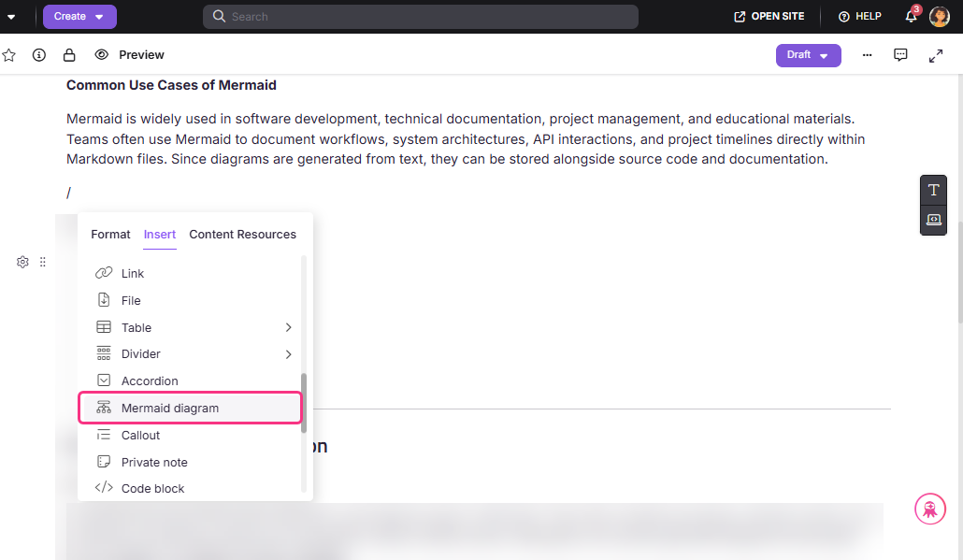The image size is (963, 560).
Task: Expand the Divider submenu chevron
Action: (288, 354)
